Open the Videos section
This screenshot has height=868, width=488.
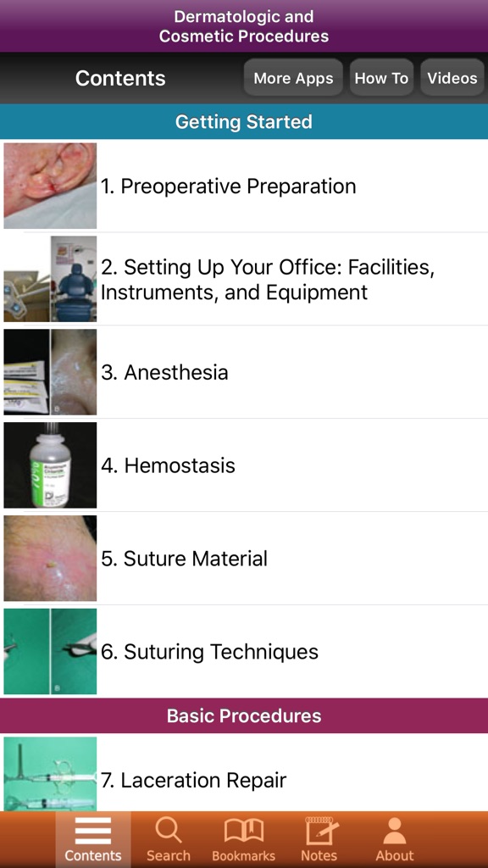452,77
